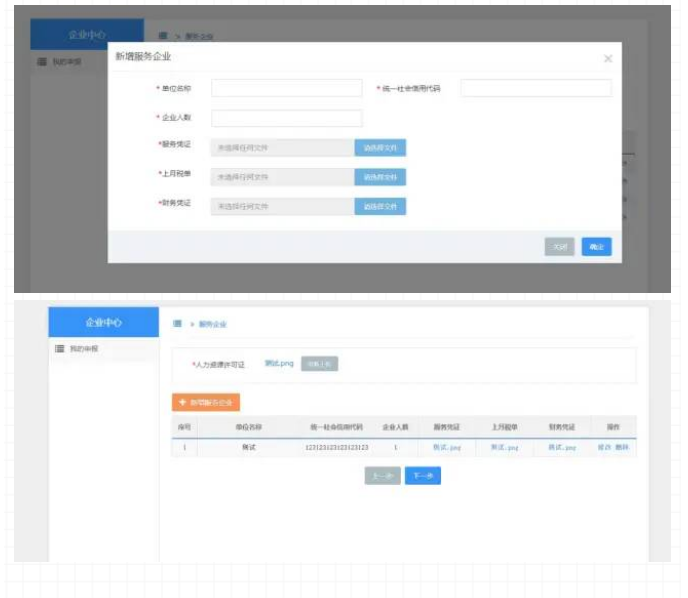688x598 pixels.
Task: Confirm the dialog with the blue 确定 button
Action: pos(596,247)
